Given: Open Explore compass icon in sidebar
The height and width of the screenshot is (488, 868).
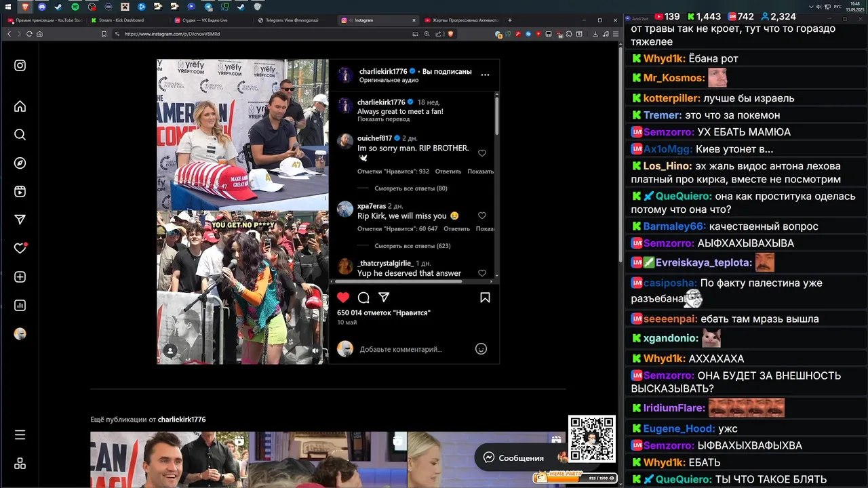Looking at the screenshot, I should tap(20, 163).
